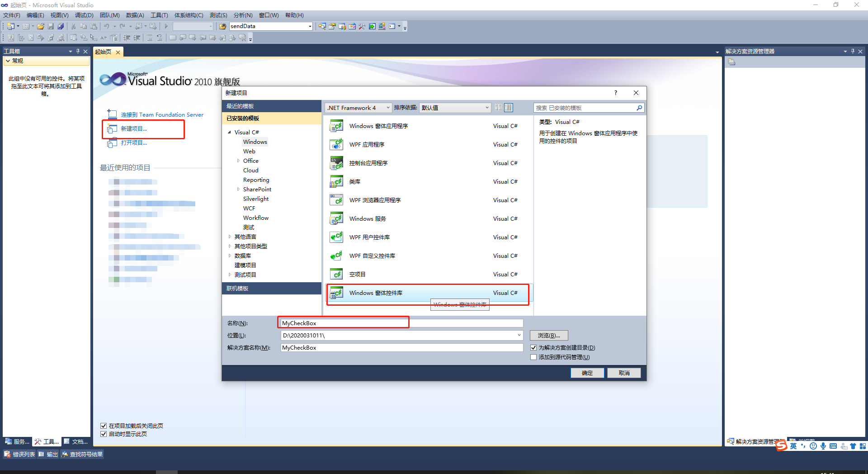Select the Web tree item
Screen dimensions: 868x474
click(x=249, y=151)
